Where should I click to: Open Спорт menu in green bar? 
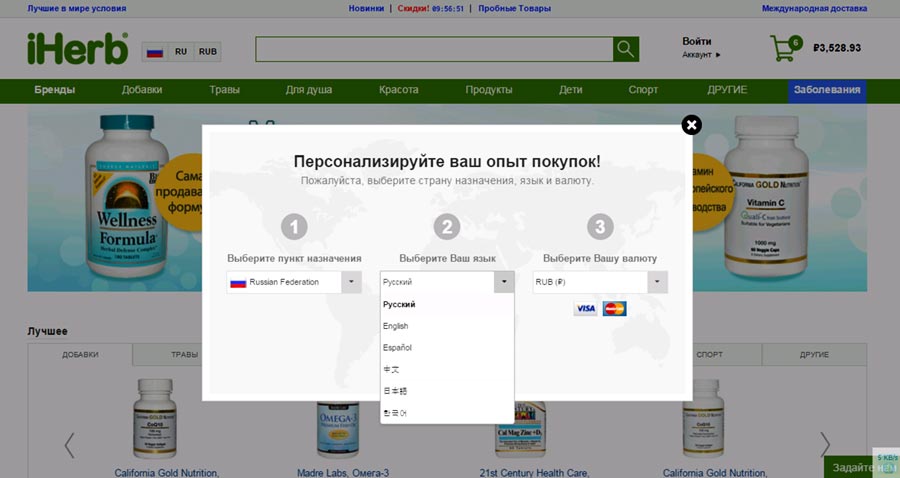[x=643, y=90]
